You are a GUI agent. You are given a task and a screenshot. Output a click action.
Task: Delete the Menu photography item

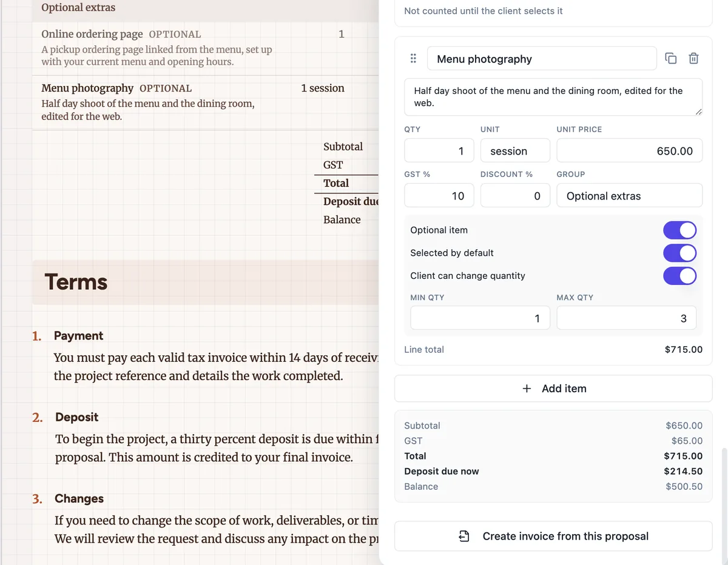tap(693, 59)
